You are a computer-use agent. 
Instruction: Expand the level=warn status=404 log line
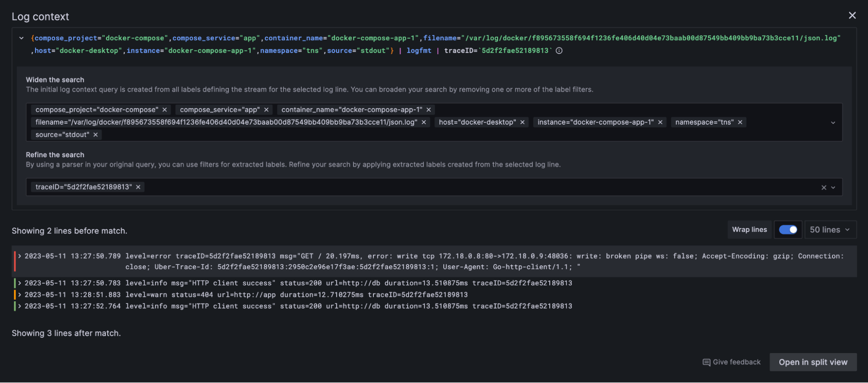click(x=20, y=295)
